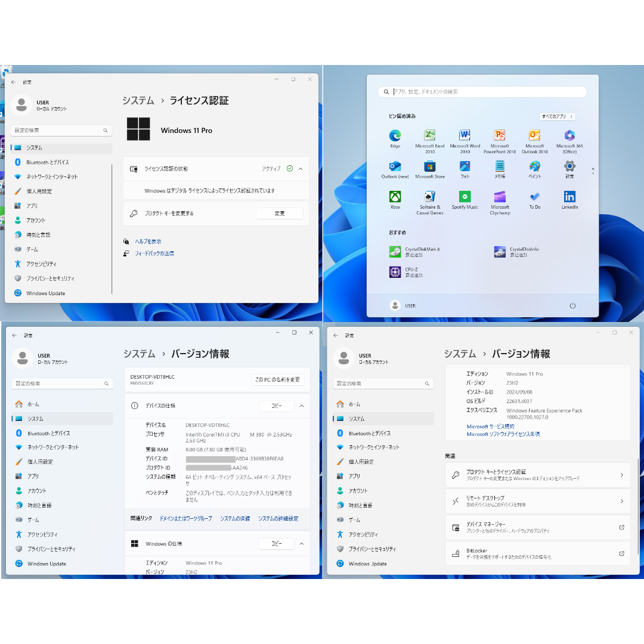Launch Spotify Music pinned app
The width and height of the screenshot is (644, 644).
tap(465, 200)
